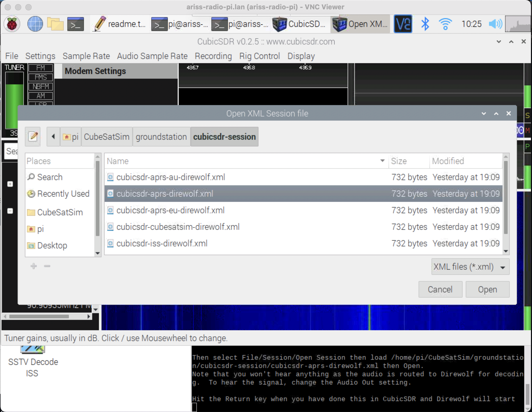The image size is (532, 412).
Task: Open the type-a-location pencil icon
Action: [x=32, y=137]
